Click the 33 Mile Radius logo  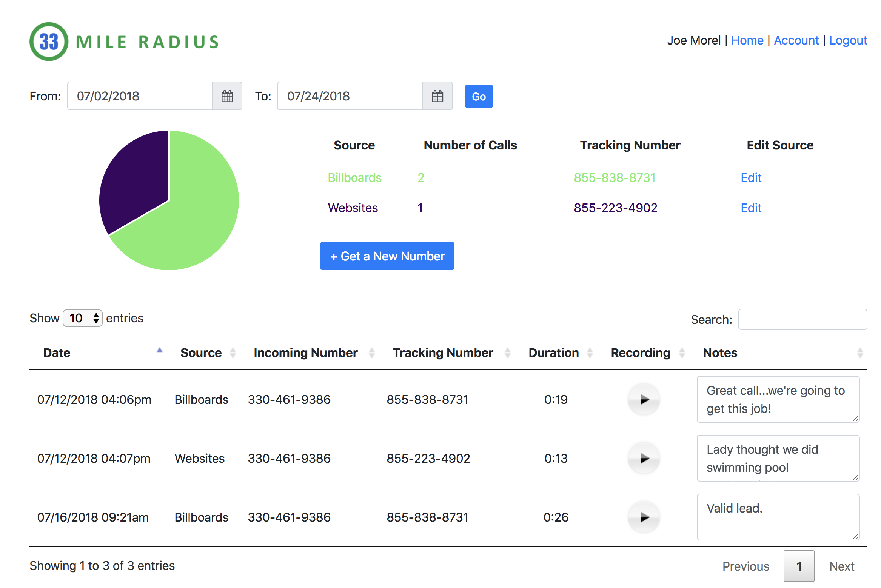pyautogui.click(x=125, y=42)
